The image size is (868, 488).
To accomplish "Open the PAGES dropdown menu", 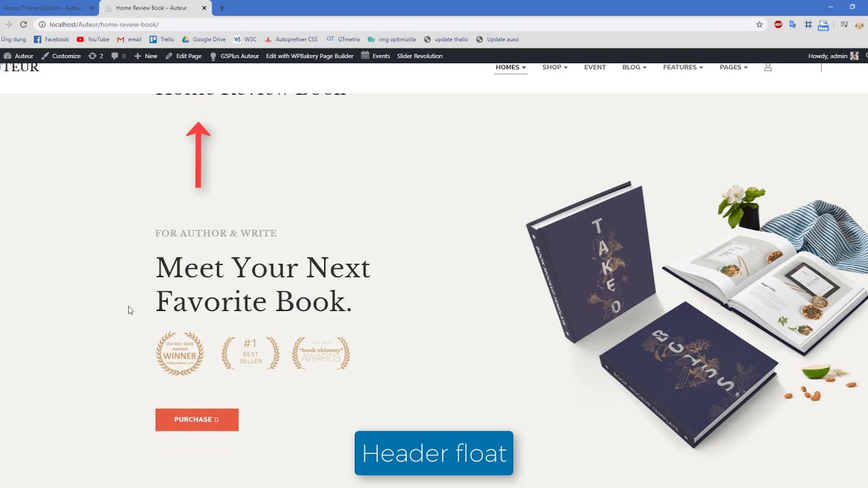I will (734, 67).
